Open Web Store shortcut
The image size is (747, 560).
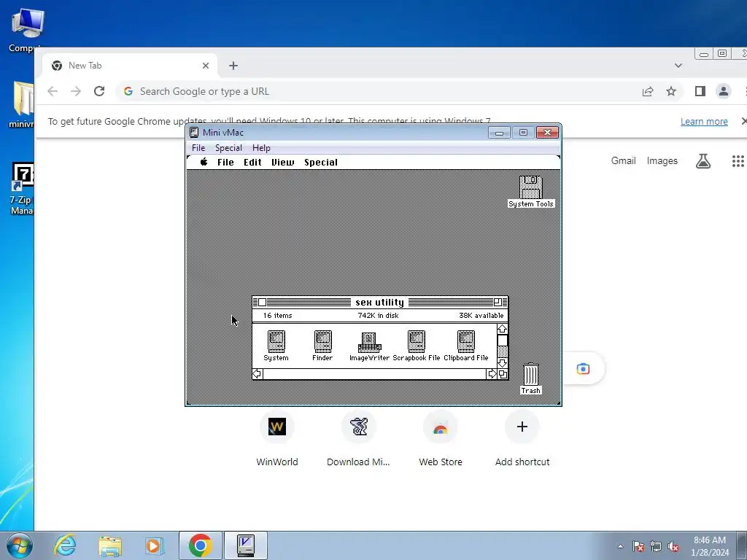(x=440, y=438)
